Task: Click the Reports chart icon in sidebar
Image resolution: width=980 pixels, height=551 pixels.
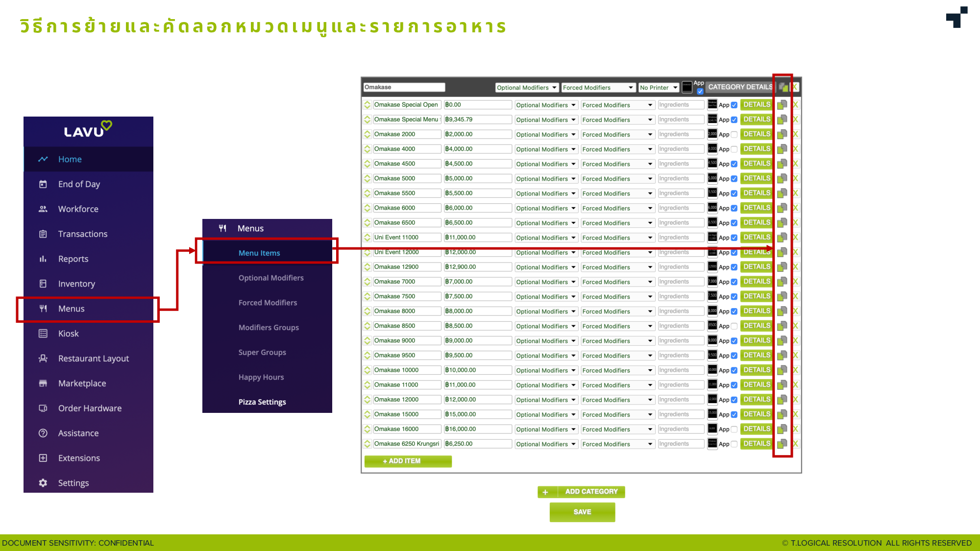Action: click(43, 259)
